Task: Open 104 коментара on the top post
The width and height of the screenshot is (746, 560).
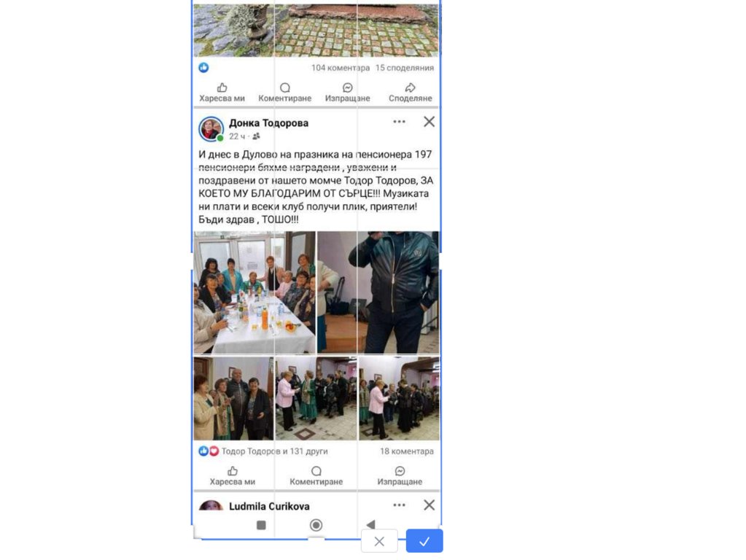Action: click(340, 68)
